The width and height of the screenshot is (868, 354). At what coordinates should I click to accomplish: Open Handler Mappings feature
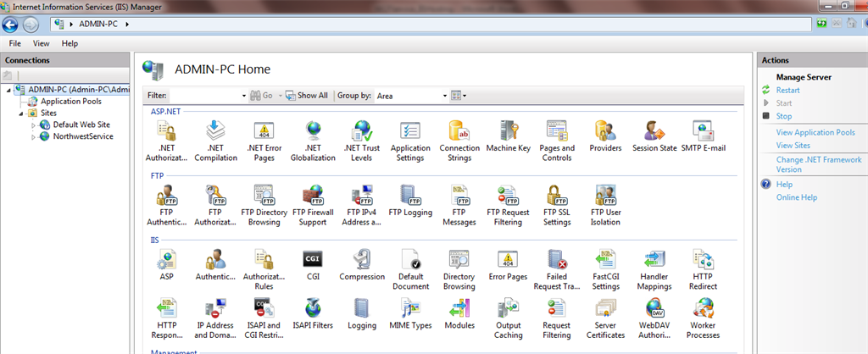point(654,269)
